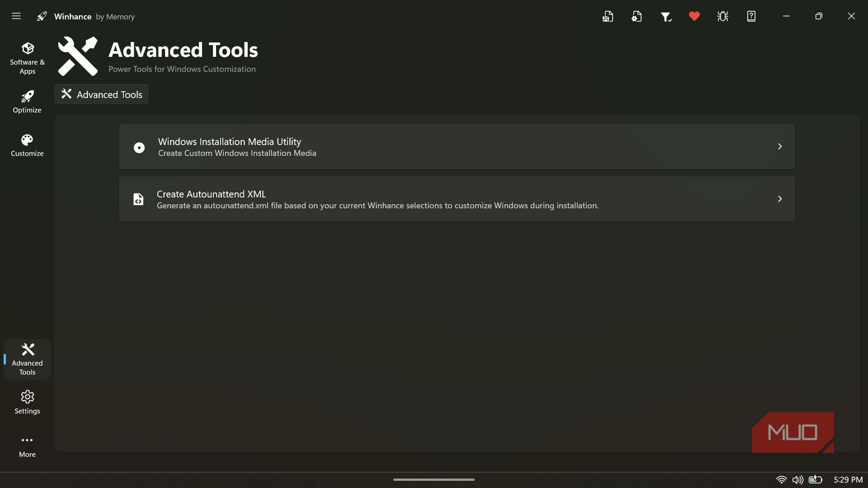Screen dimensions: 868x488
Task: Open the More options in the sidebar
Action: click(27, 445)
